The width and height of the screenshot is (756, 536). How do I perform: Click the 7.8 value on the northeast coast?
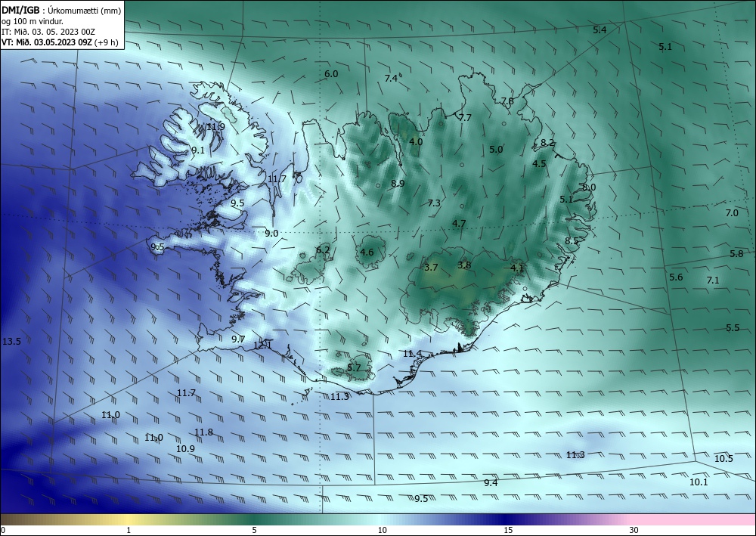[507, 101]
